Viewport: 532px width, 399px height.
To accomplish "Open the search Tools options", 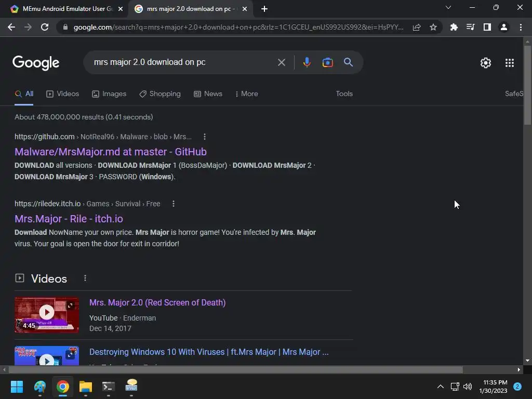I will (344, 94).
